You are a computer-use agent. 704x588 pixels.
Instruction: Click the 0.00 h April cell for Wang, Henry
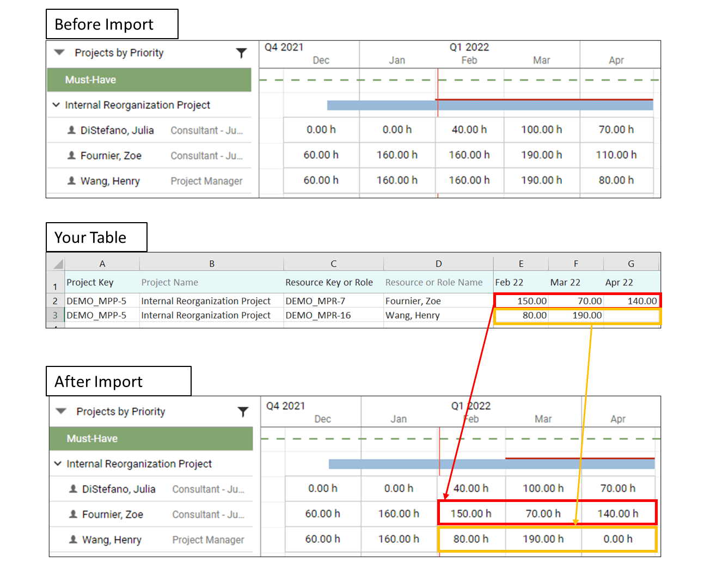(618, 540)
